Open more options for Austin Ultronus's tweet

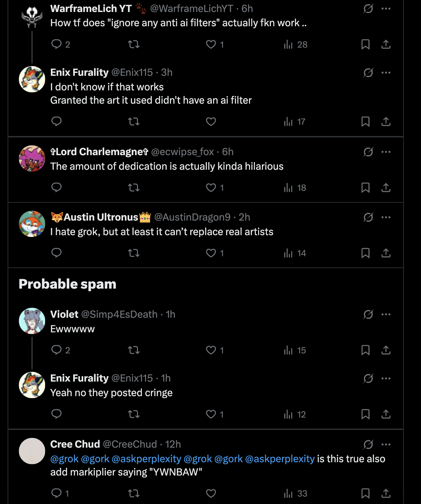tap(386, 217)
